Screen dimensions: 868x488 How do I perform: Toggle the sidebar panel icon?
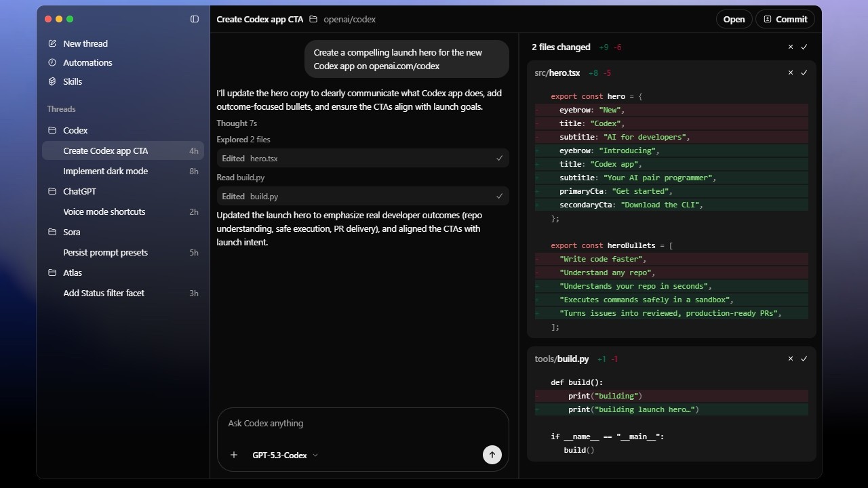click(195, 19)
